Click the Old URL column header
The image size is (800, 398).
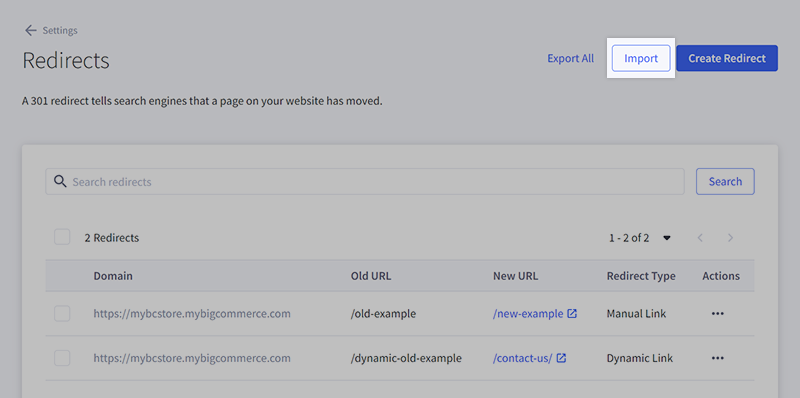pos(371,276)
